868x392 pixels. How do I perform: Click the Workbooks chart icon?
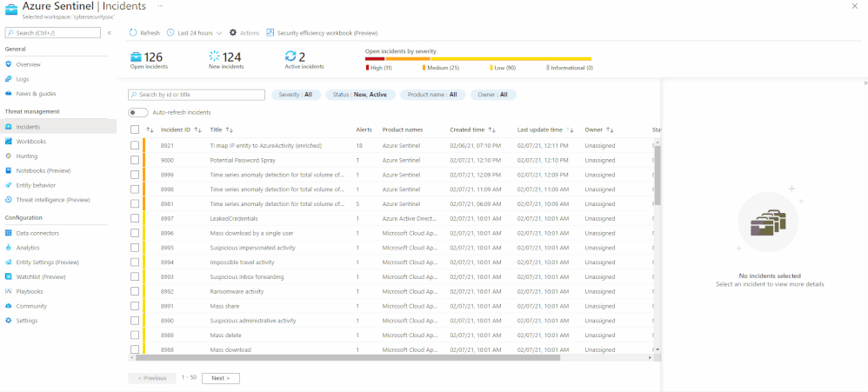pyautogui.click(x=9, y=142)
